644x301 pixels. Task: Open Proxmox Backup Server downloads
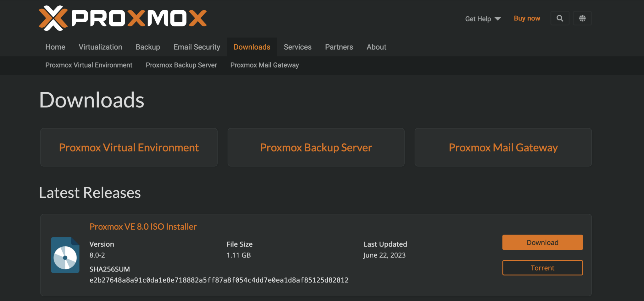coord(316,147)
